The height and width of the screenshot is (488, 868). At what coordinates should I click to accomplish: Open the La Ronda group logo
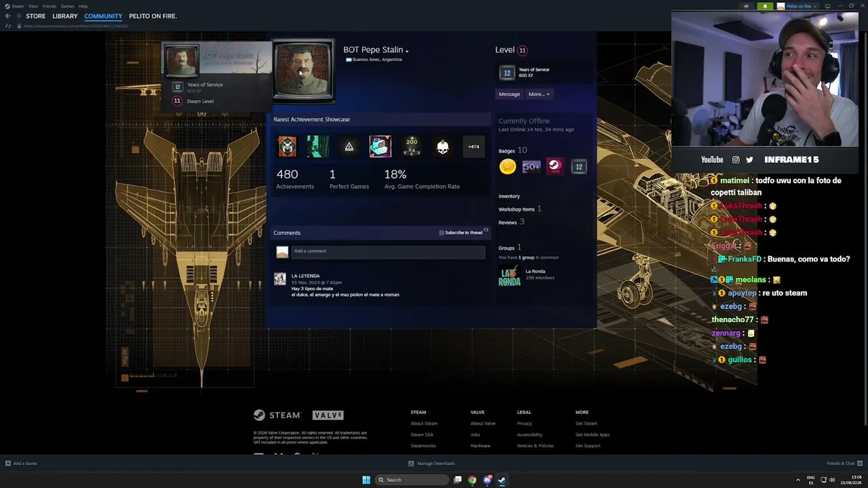pyautogui.click(x=509, y=274)
